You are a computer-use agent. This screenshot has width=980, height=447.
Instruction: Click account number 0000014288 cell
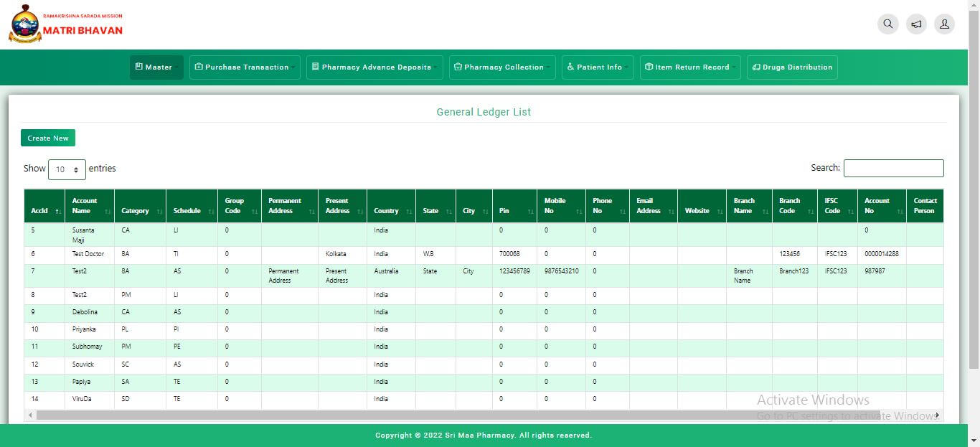(882, 254)
